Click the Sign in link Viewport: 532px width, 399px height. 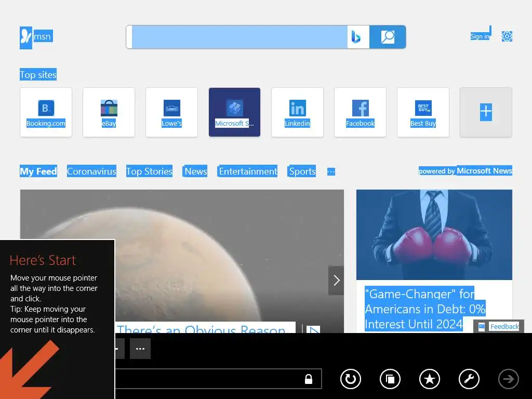tap(480, 36)
